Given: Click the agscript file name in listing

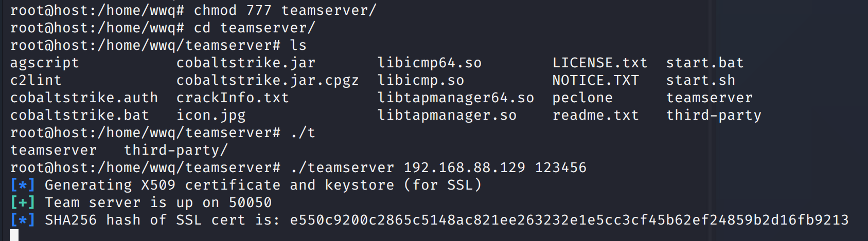Looking at the screenshot, I should pos(45,63).
